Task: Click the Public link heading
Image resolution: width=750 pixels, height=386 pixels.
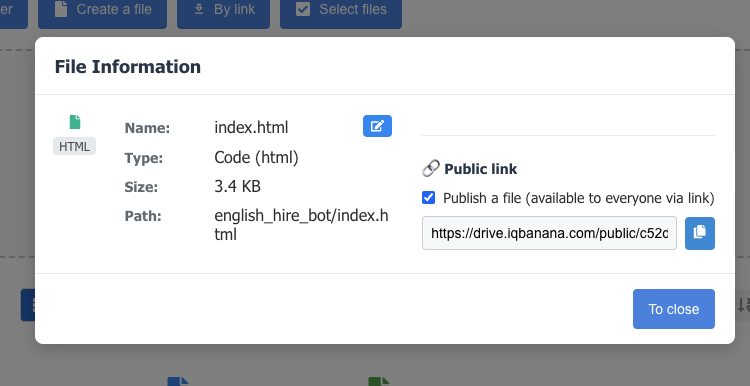Action: [x=481, y=169]
